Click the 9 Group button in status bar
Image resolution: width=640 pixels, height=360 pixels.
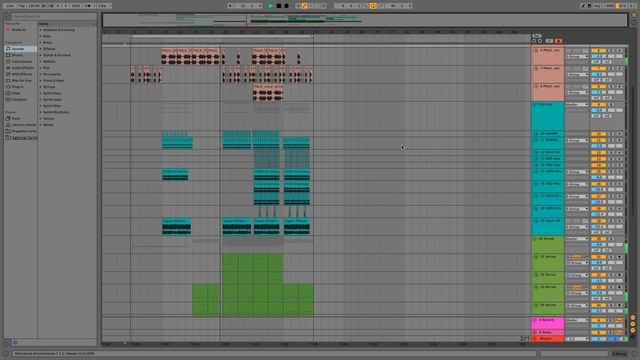click(x=620, y=354)
